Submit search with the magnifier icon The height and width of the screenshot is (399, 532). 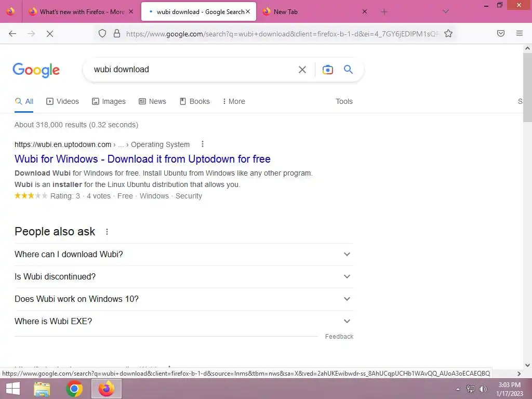(x=348, y=69)
